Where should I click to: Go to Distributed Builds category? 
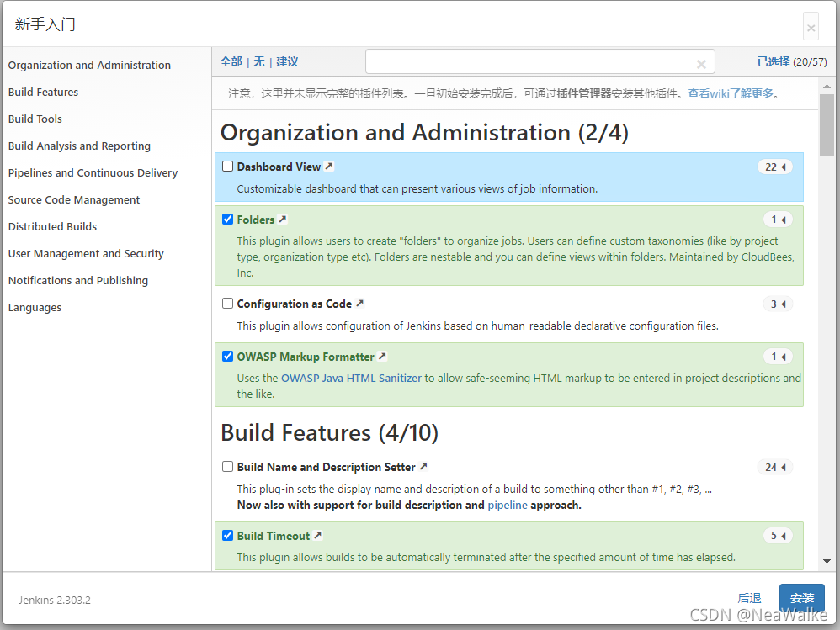point(52,226)
